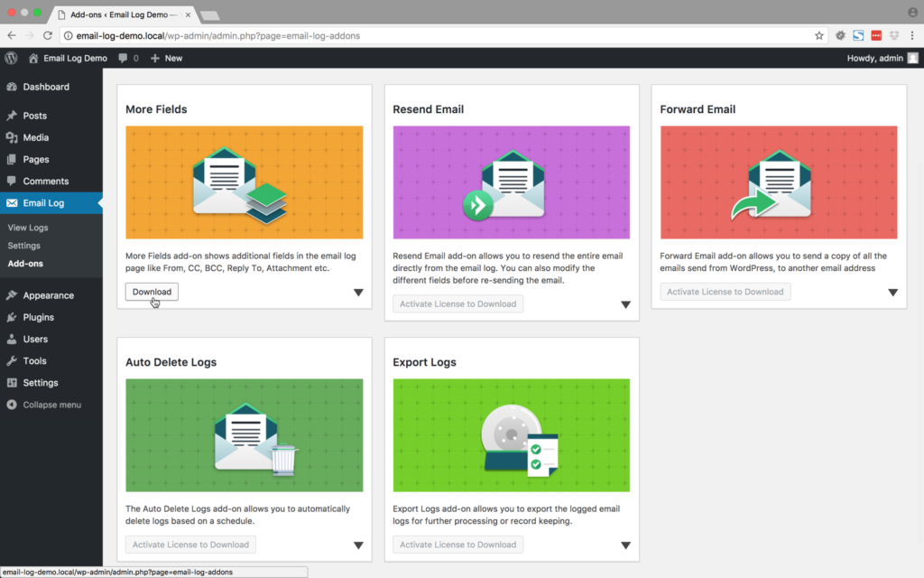Expand the Auto Delete Logs details arrow
Viewport: 924px width, 578px height.
pos(358,545)
